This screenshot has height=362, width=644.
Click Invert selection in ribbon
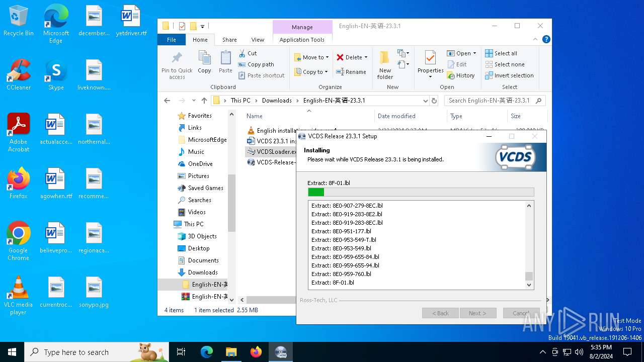(509, 75)
